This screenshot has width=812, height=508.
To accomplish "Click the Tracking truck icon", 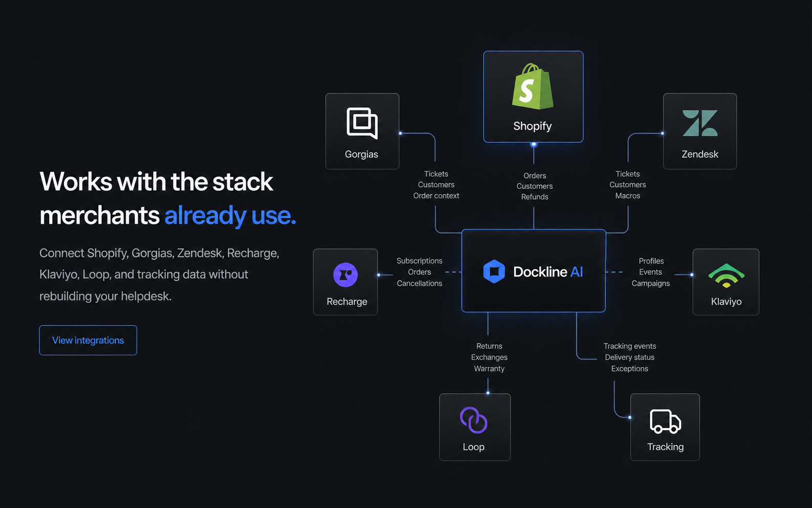I will [665, 421].
